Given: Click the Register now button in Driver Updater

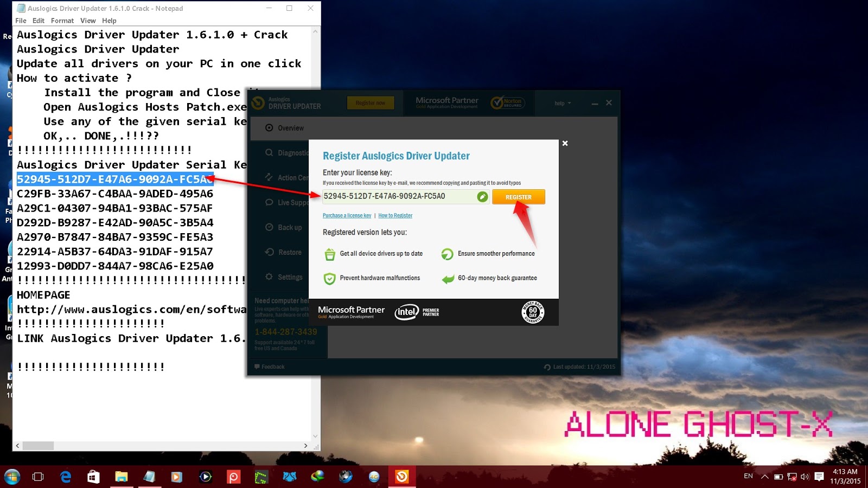Looking at the screenshot, I should [x=370, y=103].
